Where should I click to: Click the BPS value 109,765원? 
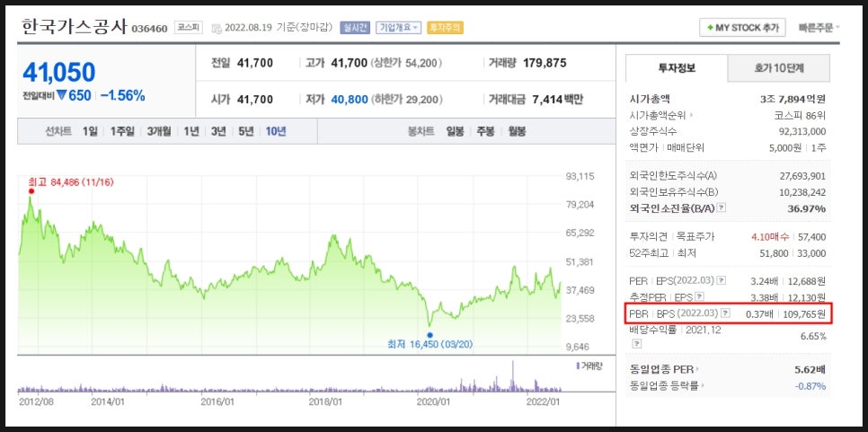coord(802,314)
